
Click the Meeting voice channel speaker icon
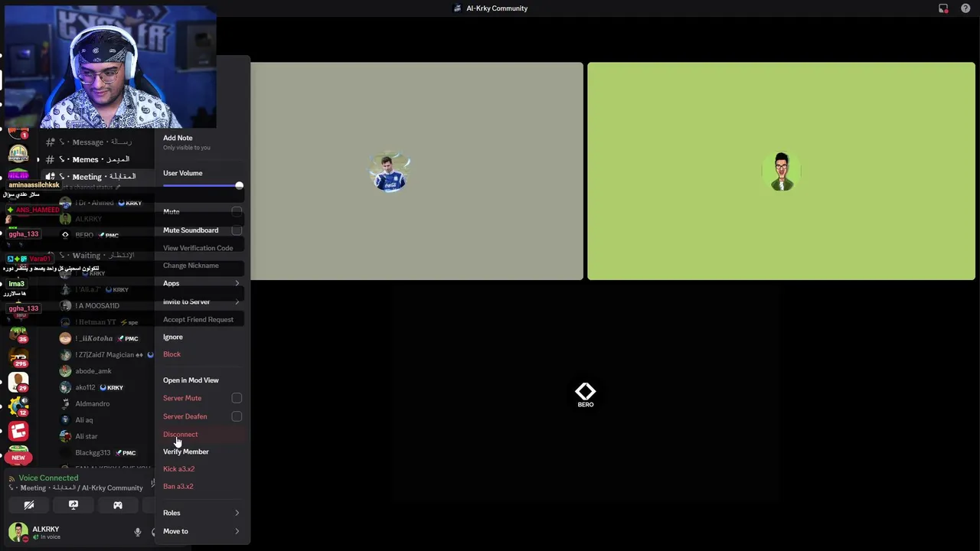click(51, 177)
